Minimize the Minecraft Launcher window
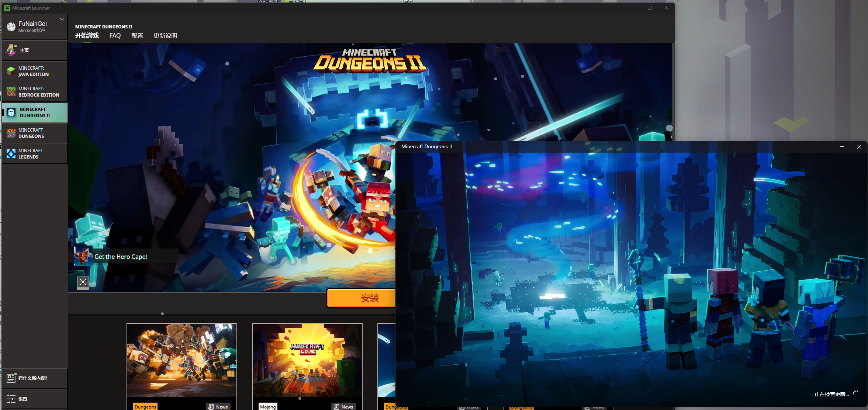Screen dimensions: 868x410 tap(633, 8)
